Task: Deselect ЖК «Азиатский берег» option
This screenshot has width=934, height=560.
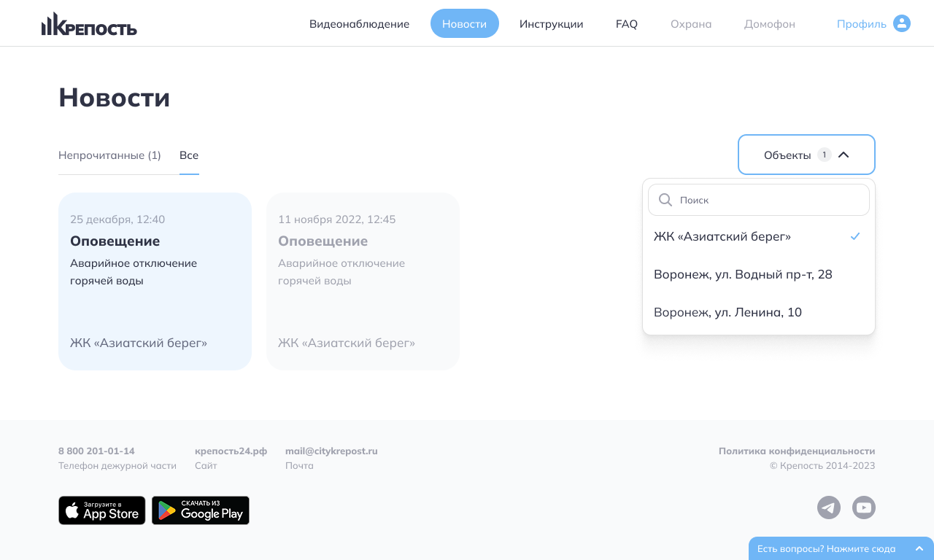Action: point(759,236)
